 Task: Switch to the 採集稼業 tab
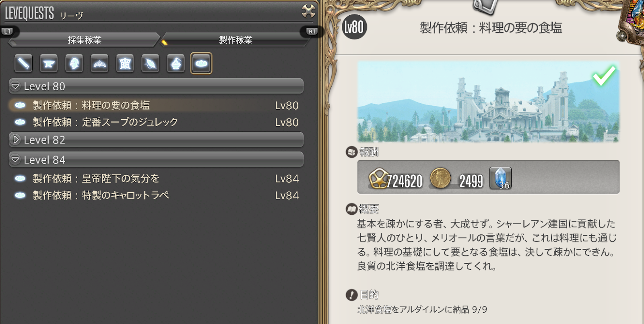pos(85,40)
